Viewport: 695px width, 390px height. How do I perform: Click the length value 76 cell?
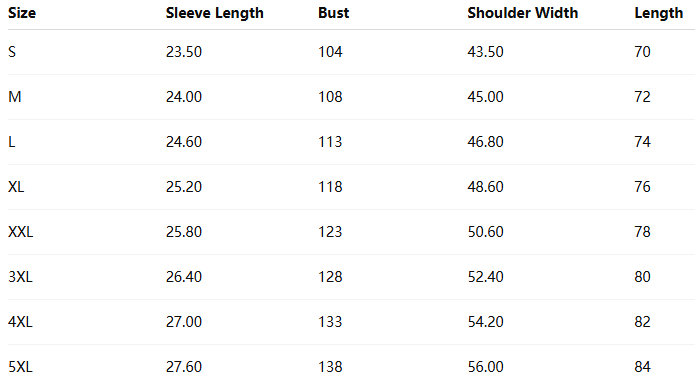click(x=642, y=187)
